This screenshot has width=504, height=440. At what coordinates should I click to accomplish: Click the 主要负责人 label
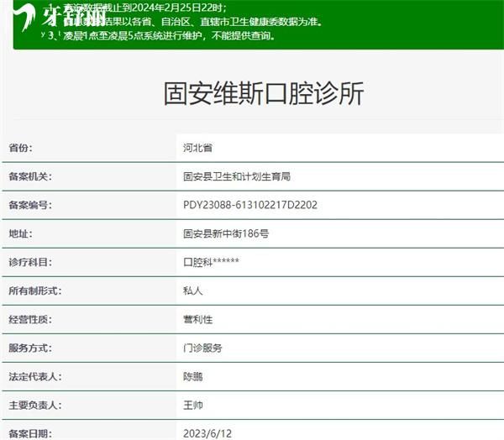[x=35, y=406]
